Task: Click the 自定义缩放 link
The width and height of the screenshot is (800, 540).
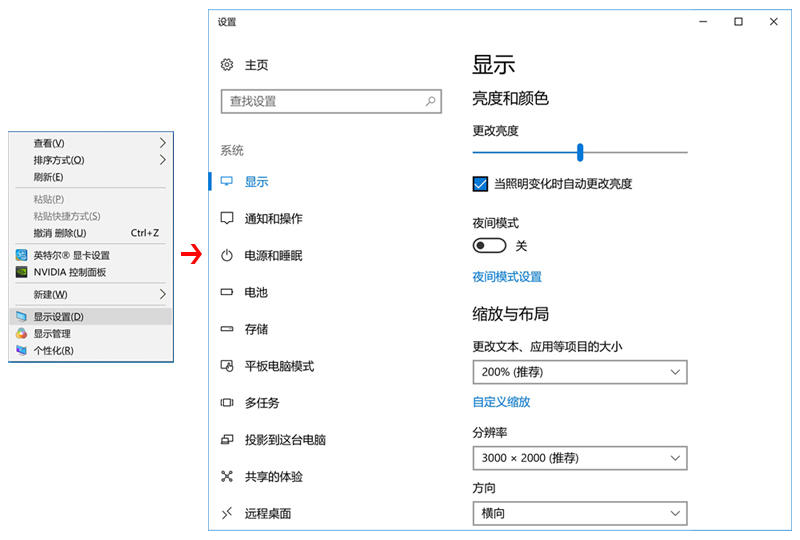Action: coord(501,402)
